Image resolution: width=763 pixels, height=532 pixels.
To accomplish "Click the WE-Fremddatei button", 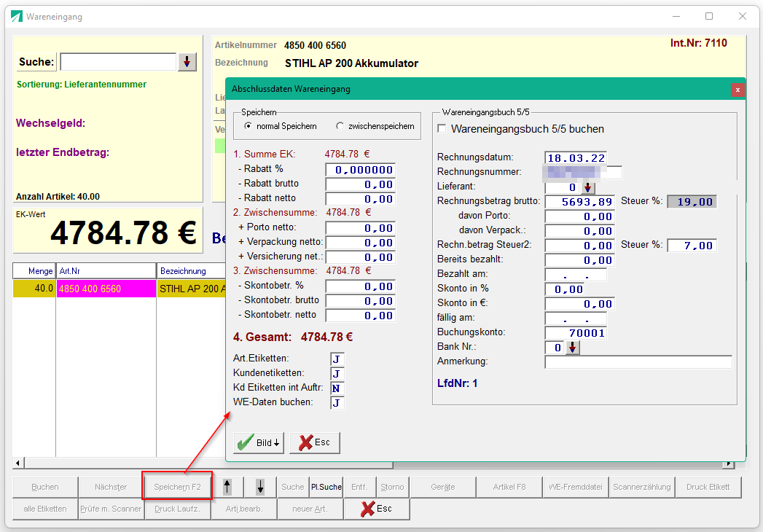I will (x=576, y=488).
